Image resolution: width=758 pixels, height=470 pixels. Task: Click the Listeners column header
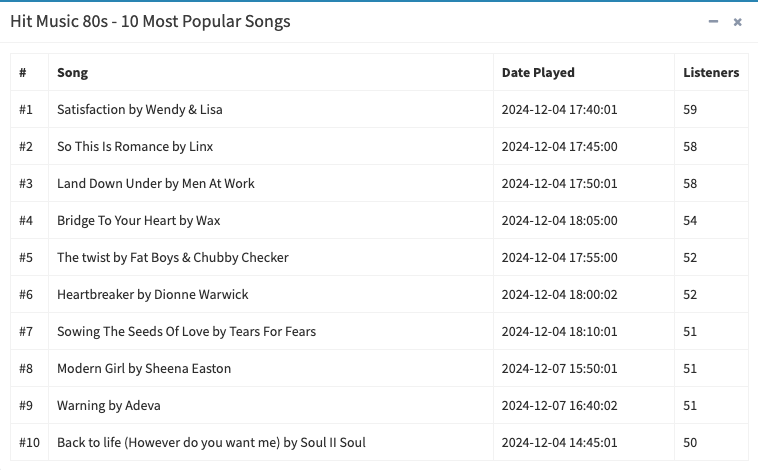pyautogui.click(x=711, y=73)
